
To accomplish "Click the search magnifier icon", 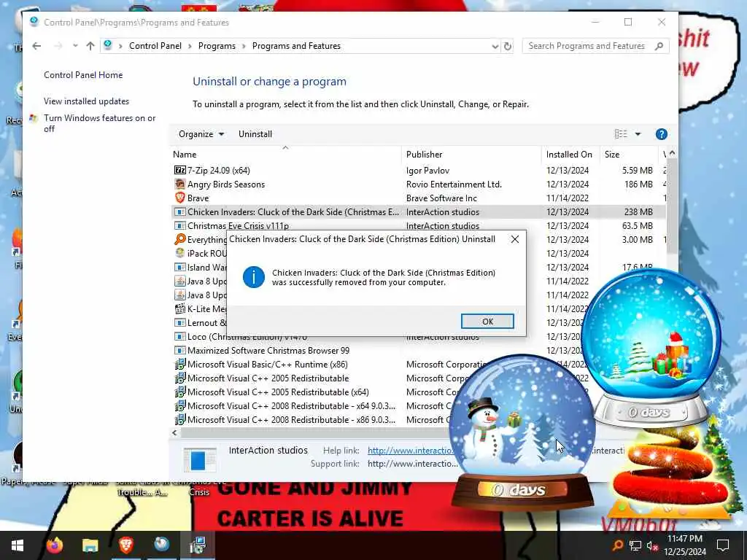I will coord(659,46).
